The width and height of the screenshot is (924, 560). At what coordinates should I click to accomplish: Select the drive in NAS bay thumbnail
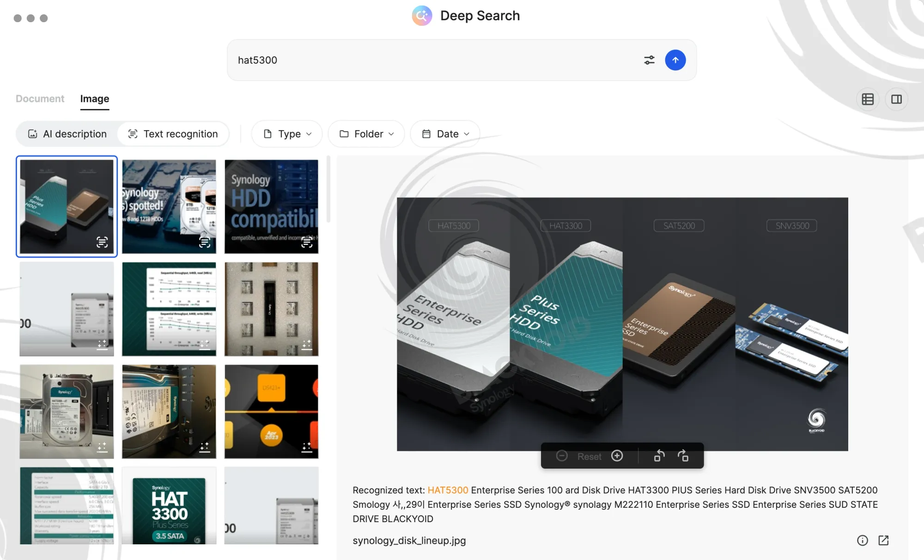(x=169, y=411)
